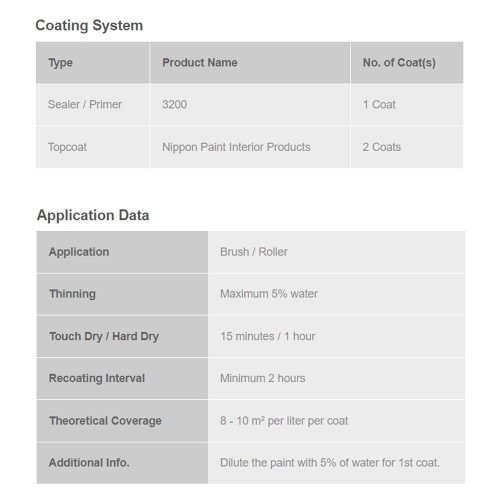Click the Coating System heading

[x=89, y=26]
